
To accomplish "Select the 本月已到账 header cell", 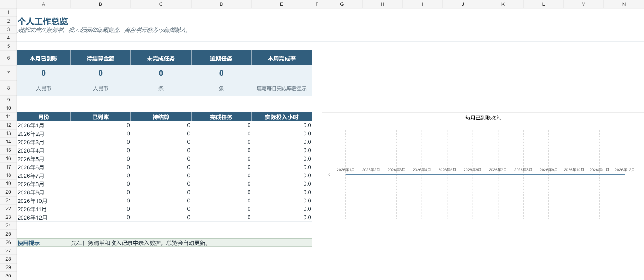I will (x=44, y=58).
